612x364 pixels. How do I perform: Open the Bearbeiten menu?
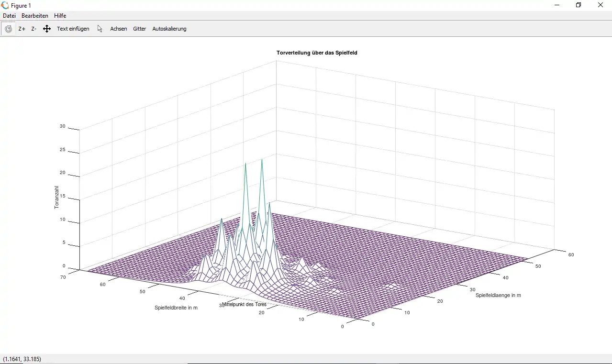pyautogui.click(x=35, y=16)
